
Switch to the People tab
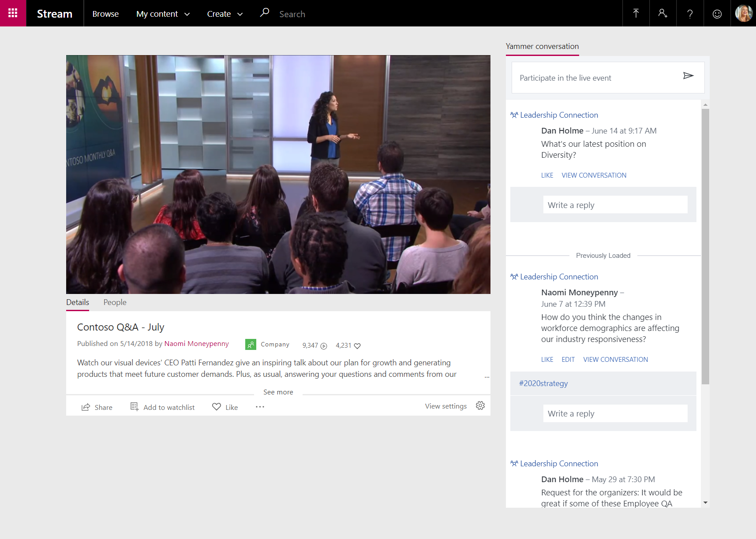point(115,302)
